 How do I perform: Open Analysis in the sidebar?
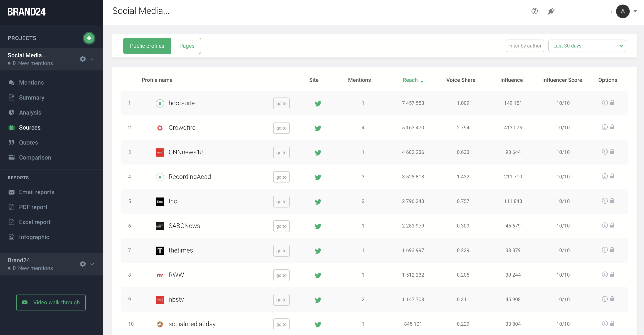pos(30,112)
